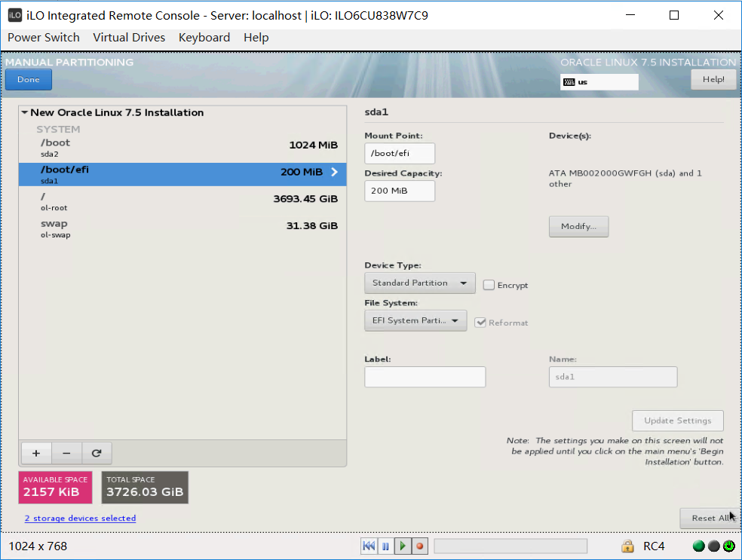This screenshot has height=560, width=742.
Task: Rescan disks with the reload icon
Action: [x=97, y=453]
